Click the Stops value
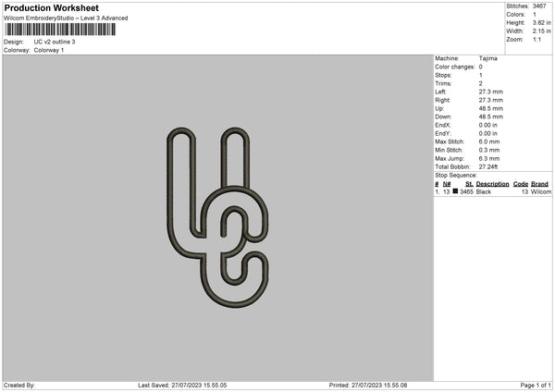Viewport: 555px width, 392px height. 481,75
